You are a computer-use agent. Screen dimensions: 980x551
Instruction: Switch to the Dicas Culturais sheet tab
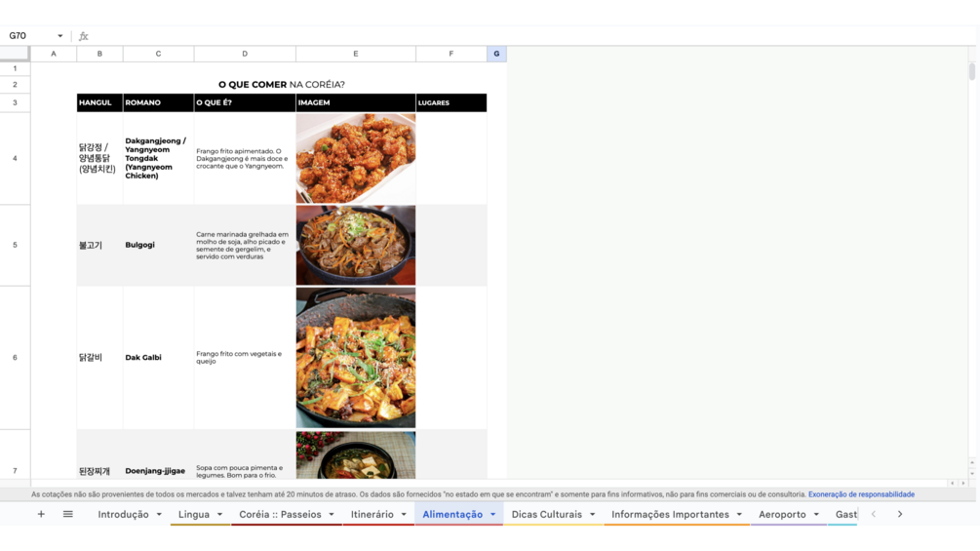[547, 515]
